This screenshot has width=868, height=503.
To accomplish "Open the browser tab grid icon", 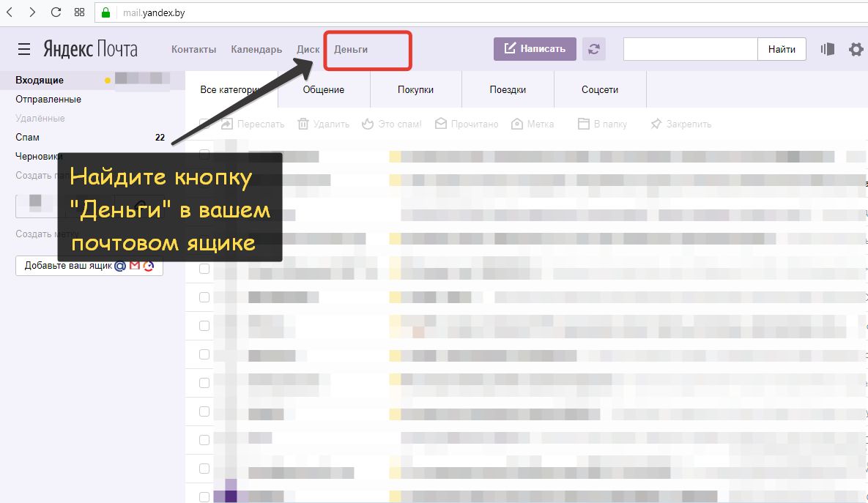I will [79, 12].
